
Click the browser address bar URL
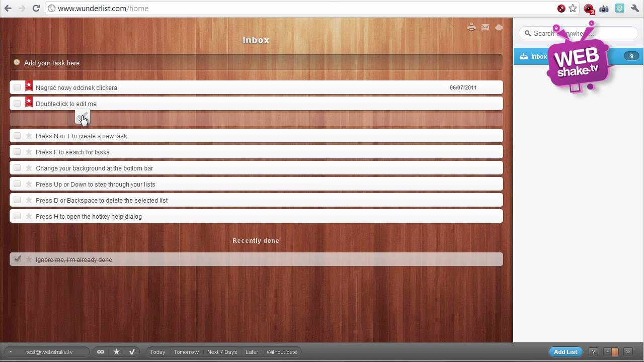103,9
